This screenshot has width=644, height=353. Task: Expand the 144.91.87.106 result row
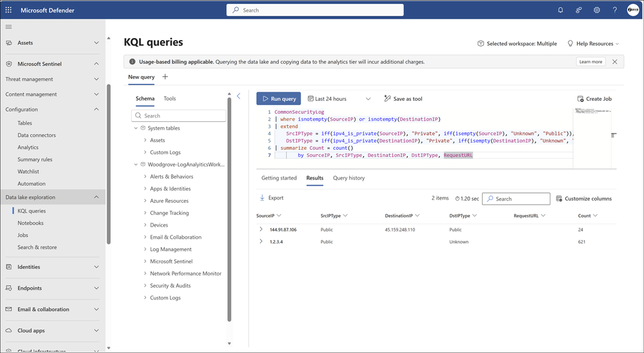(261, 229)
